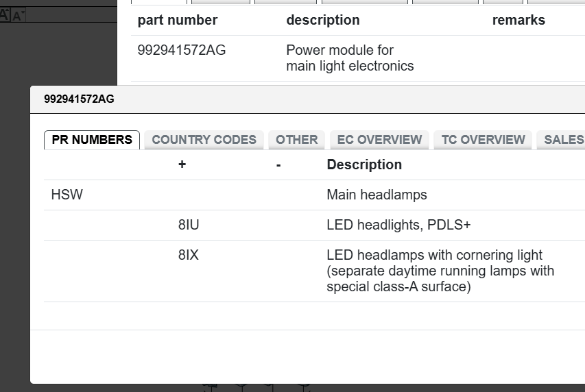Click the LED headlights, PDLS+ description
The image size is (585, 392).
(x=398, y=225)
